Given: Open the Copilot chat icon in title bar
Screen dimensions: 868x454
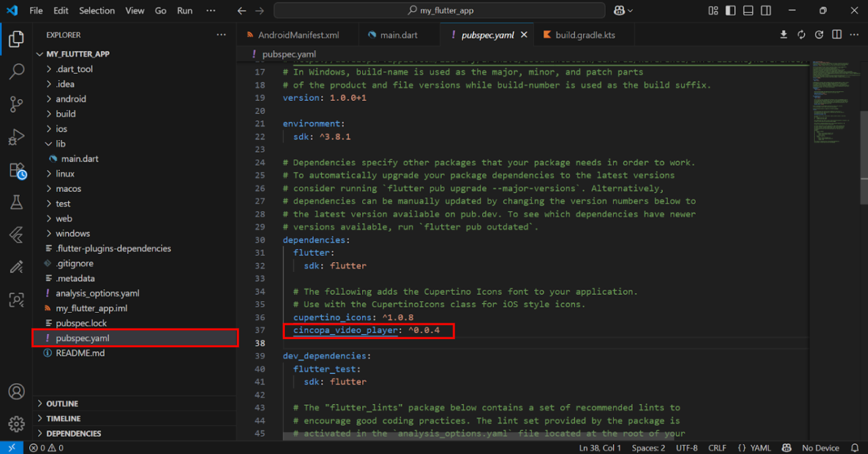Looking at the screenshot, I should tap(619, 11).
